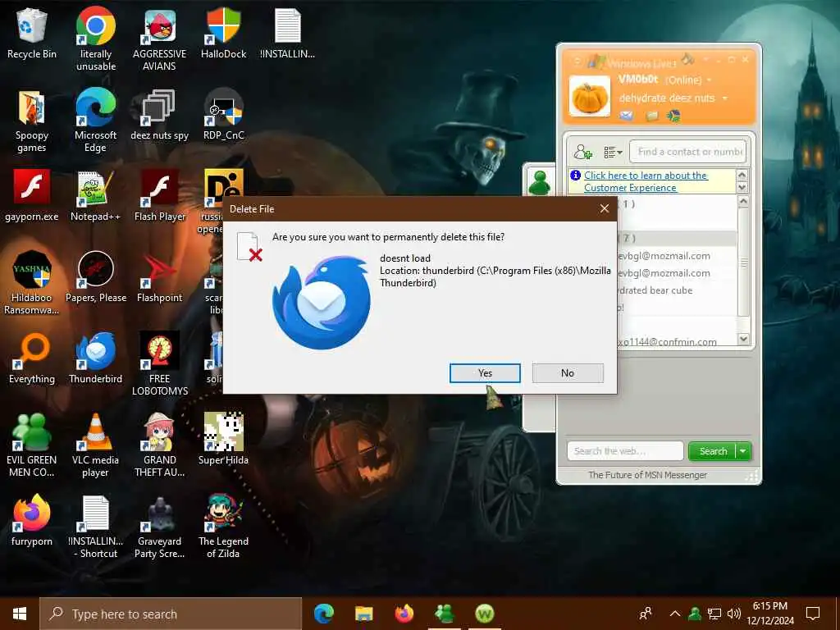Open the Spoopy games folder icon
The height and width of the screenshot is (630, 840).
(x=32, y=121)
